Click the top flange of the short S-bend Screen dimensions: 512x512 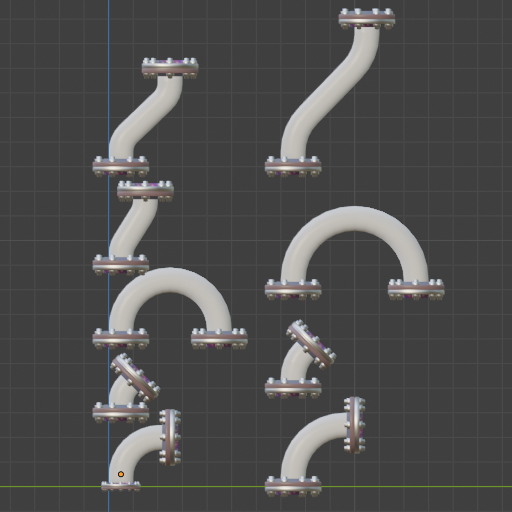pyautogui.click(x=145, y=191)
